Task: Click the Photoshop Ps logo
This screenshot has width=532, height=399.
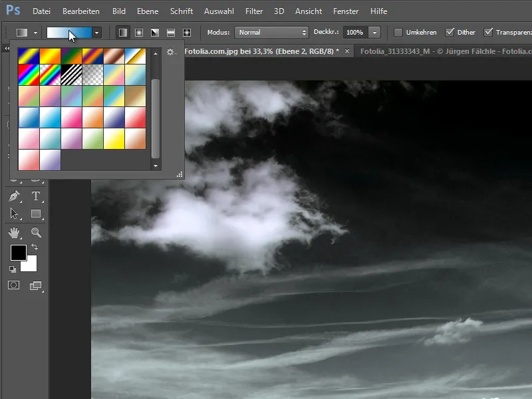Action: point(13,10)
